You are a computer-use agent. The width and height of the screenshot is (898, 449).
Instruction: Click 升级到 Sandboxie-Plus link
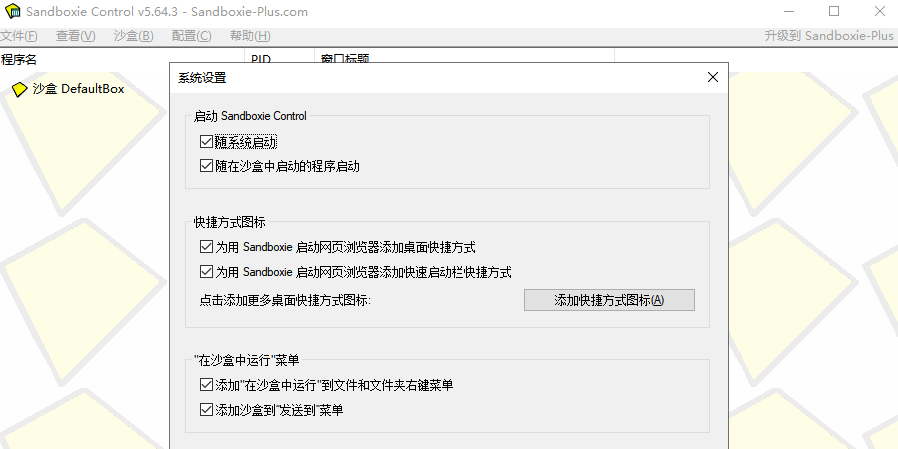point(828,36)
